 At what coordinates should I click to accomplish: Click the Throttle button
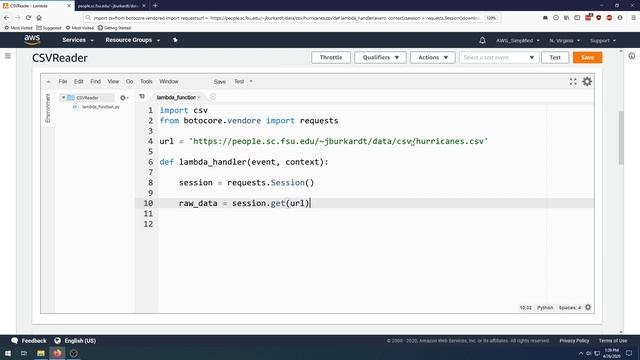[331, 58]
